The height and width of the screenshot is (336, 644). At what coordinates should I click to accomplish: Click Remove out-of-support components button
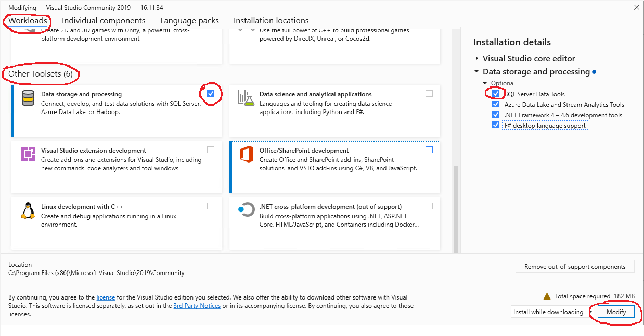pyautogui.click(x=575, y=266)
